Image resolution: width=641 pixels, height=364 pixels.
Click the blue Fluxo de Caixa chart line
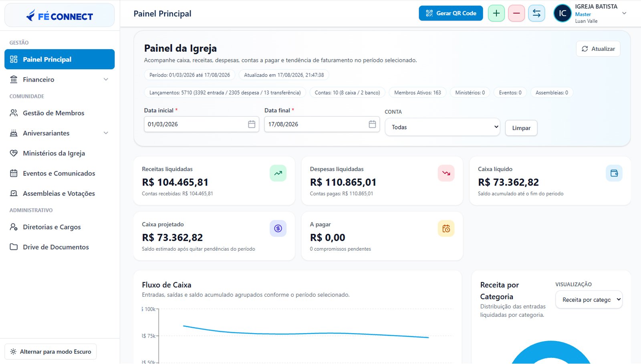point(306,333)
